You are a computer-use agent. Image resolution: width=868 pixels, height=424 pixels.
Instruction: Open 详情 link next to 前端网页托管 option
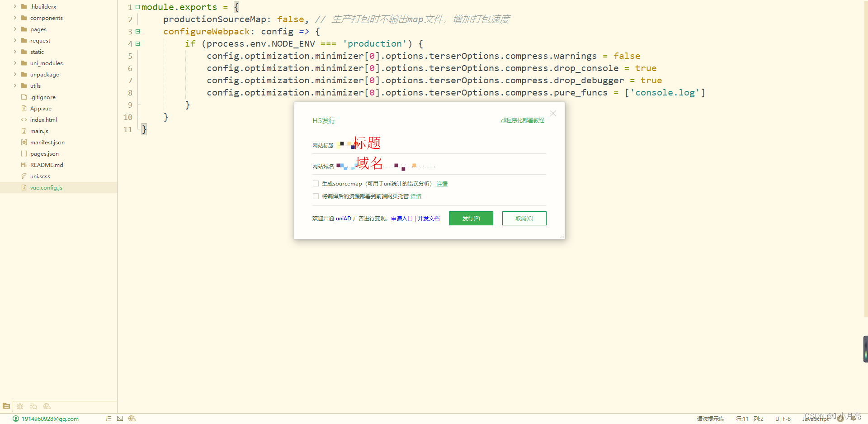[416, 196]
